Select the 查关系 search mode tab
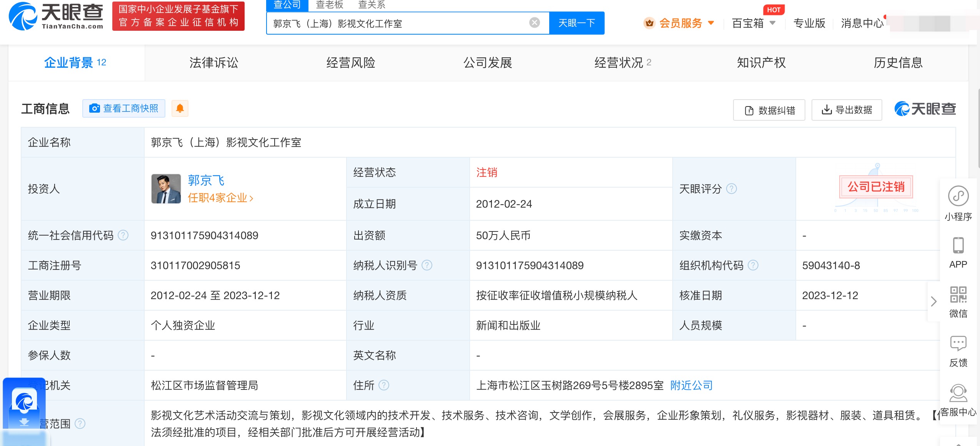 coord(372,5)
